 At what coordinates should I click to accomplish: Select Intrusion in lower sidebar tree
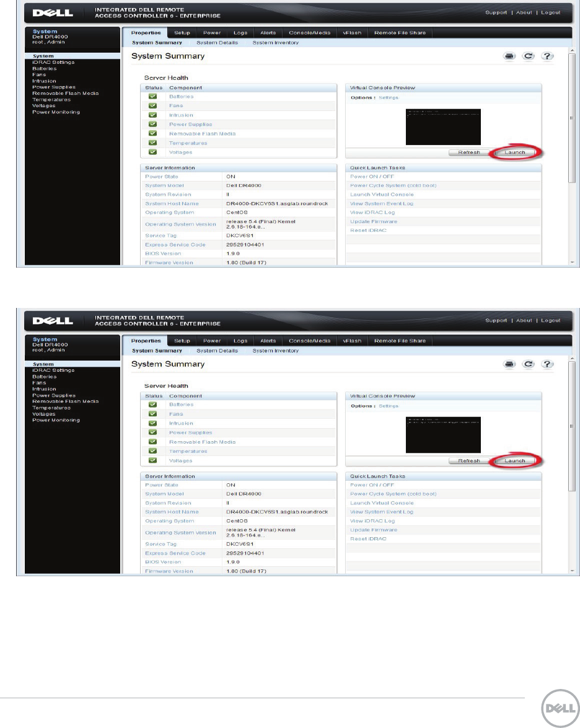click(x=44, y=389)
